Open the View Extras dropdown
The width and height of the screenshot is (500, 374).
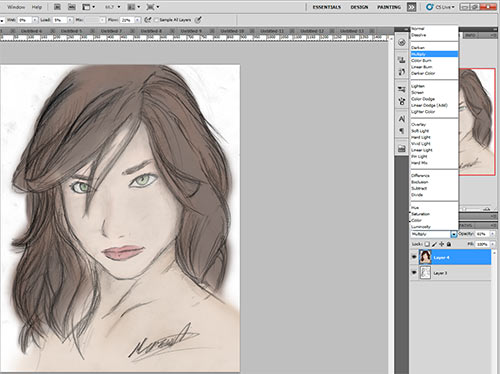pos(88,7)
